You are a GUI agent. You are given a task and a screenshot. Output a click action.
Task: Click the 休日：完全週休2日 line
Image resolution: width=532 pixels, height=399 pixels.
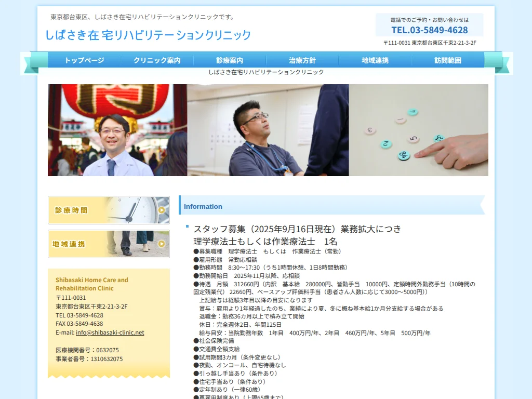[x=240, y=325]
